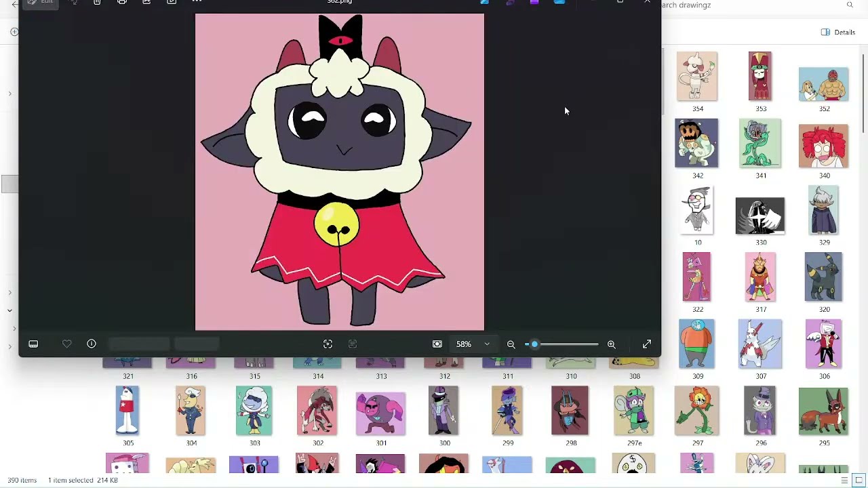Image resolution: width=868 pixels, height=488 pixels.
Task: Select thumbnail 304 in Explorer
Action: coord(191,410)
